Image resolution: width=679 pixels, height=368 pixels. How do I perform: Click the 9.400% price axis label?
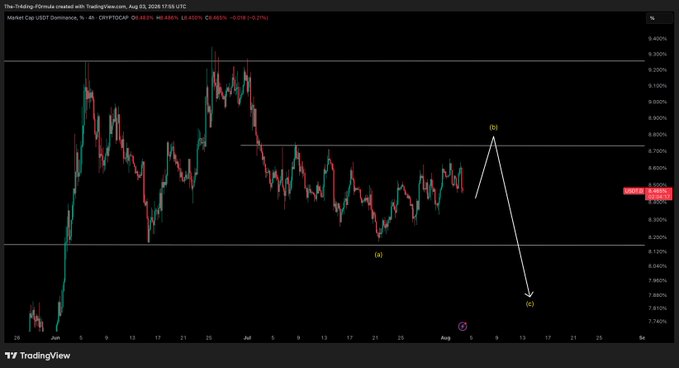click(657, 39)
